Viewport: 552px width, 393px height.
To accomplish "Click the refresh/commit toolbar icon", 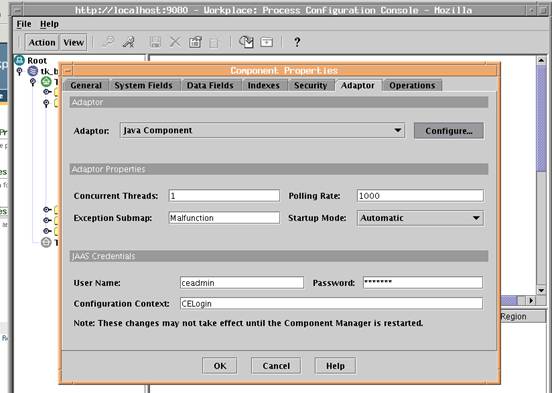I will pos(246,42).
